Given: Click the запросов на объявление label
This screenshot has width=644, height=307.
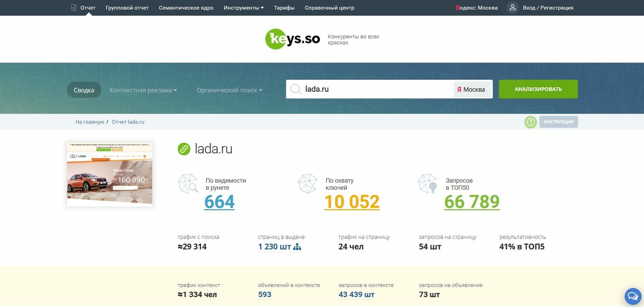Looking at the screenshot, I should pos(451,285).
